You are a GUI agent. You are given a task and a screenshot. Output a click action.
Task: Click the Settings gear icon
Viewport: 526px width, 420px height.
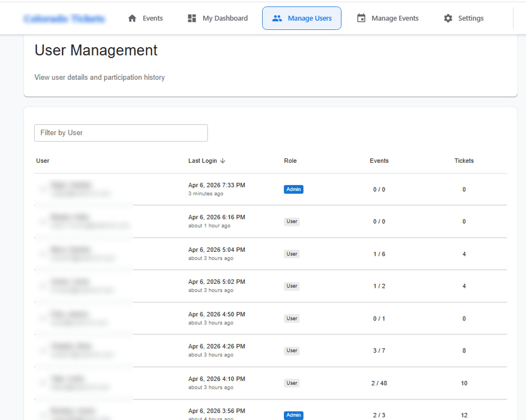pos(448,18)
